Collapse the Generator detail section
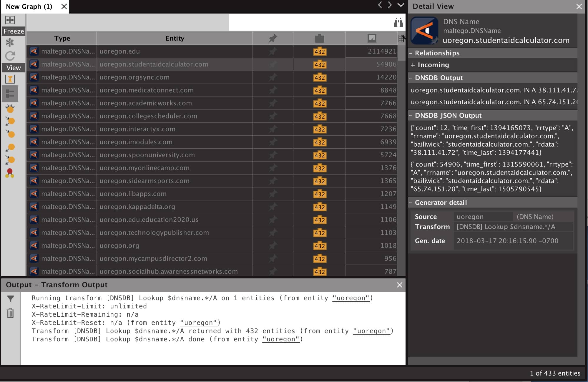The width and height of the screenshot is (588, 382). pos(411,203)
